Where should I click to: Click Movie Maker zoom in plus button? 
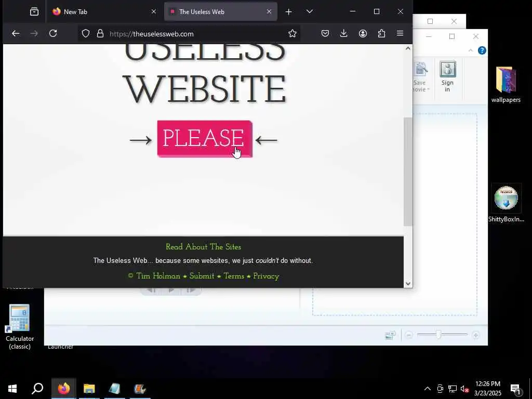476,335
